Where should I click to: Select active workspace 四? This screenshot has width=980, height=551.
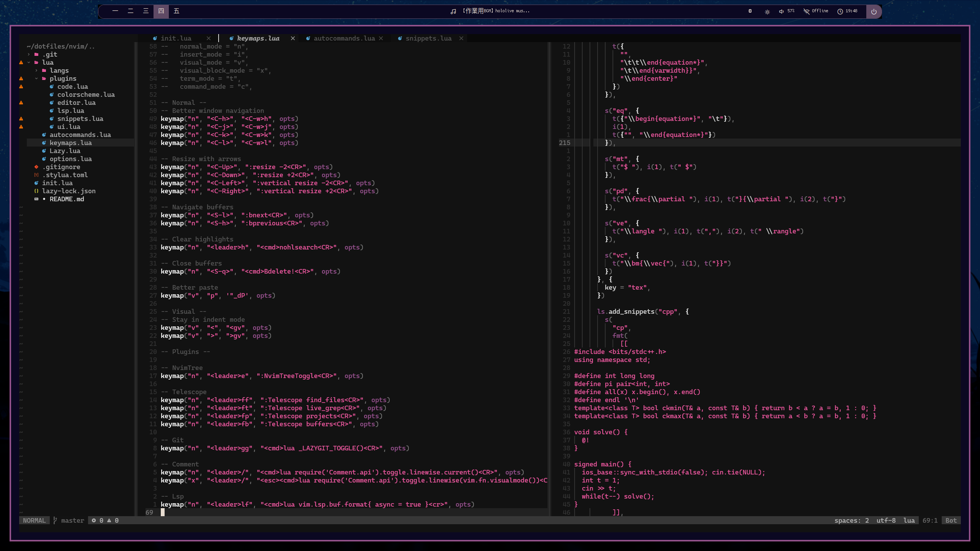point(161,11)
